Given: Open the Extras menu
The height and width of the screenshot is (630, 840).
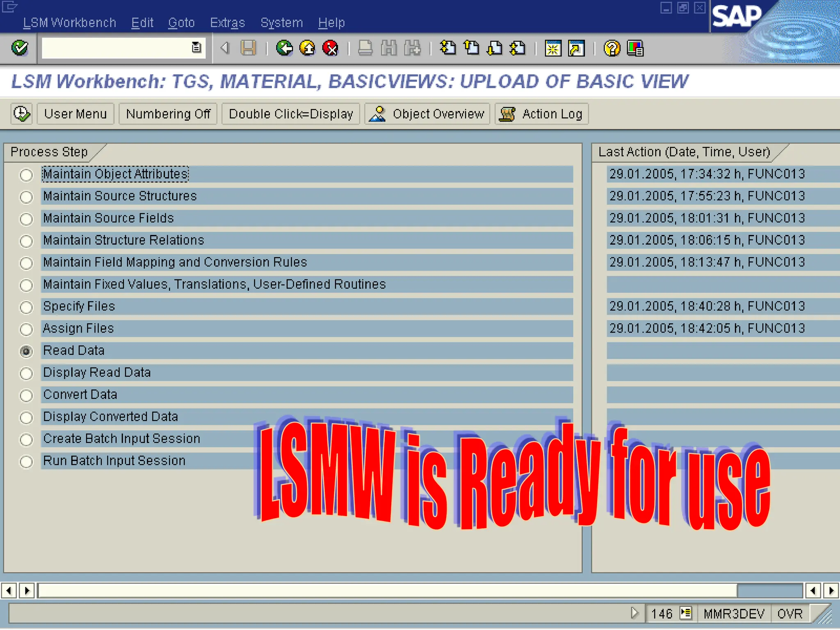Looking at the screenshot, I should click(x=227, y=23).
